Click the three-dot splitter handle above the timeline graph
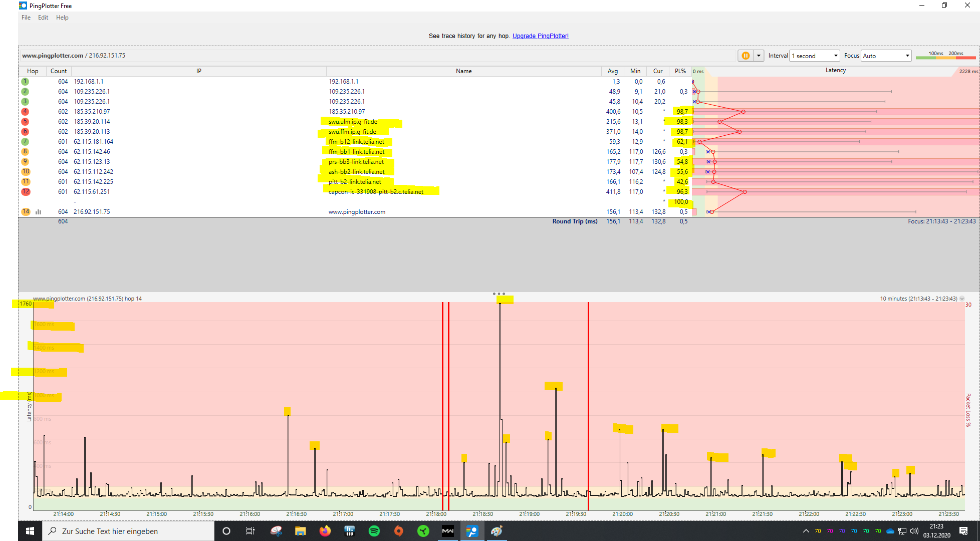This screenshot has height=541, width=980. pos(499,294)
